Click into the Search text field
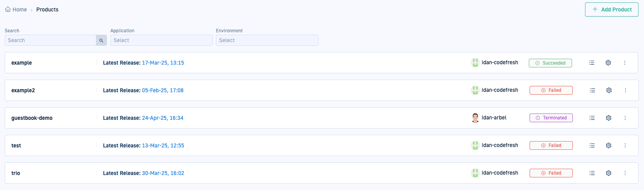644x190 pixels. tap(50, 40)
